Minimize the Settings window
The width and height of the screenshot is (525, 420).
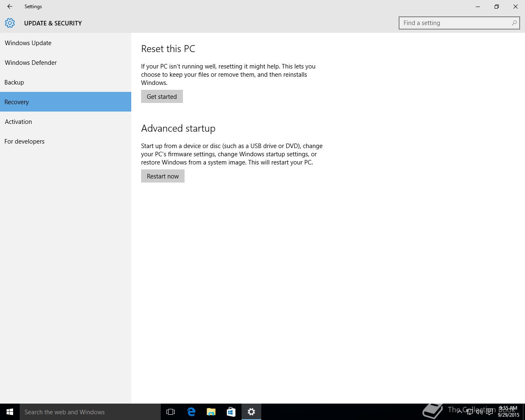point(478,7)
